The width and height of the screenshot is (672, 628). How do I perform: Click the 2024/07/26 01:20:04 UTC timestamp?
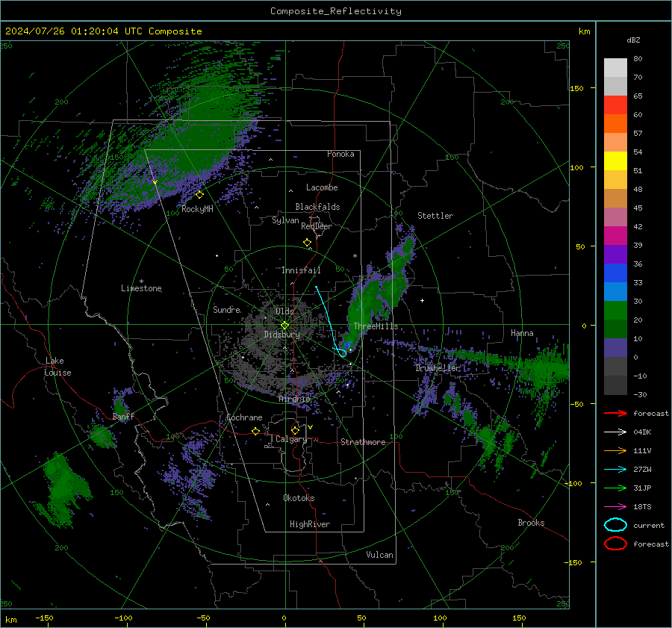click(x=103, y=31)
